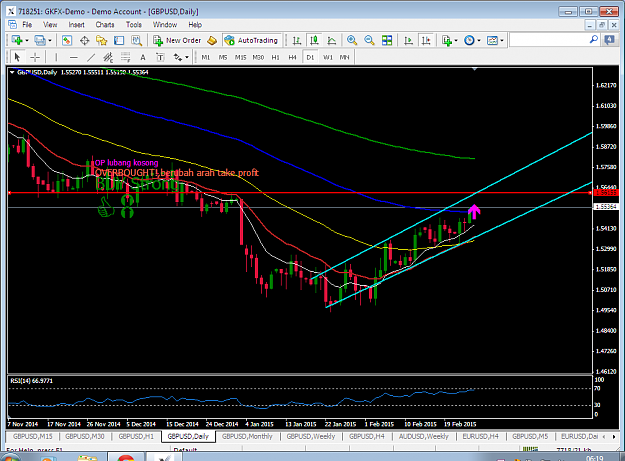The image size is (625, 461).
Task: Toggle candlestick chart mode
Action: [314, 40]
